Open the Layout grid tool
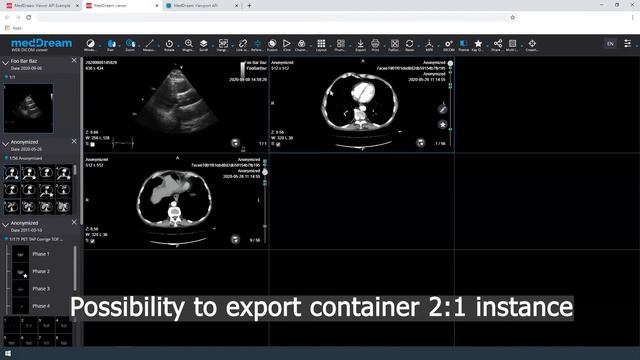 [x=321, y=44]
